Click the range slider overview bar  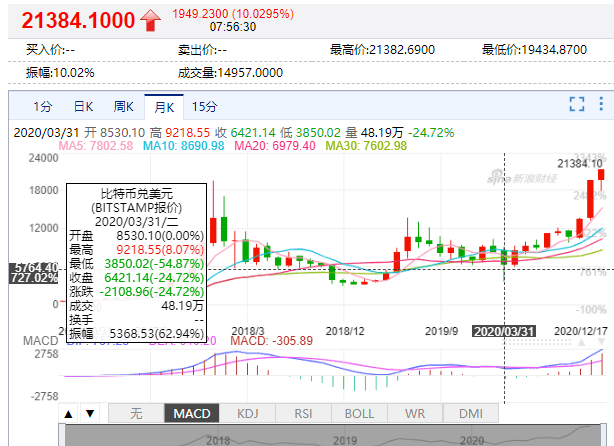tap(332, 435)
